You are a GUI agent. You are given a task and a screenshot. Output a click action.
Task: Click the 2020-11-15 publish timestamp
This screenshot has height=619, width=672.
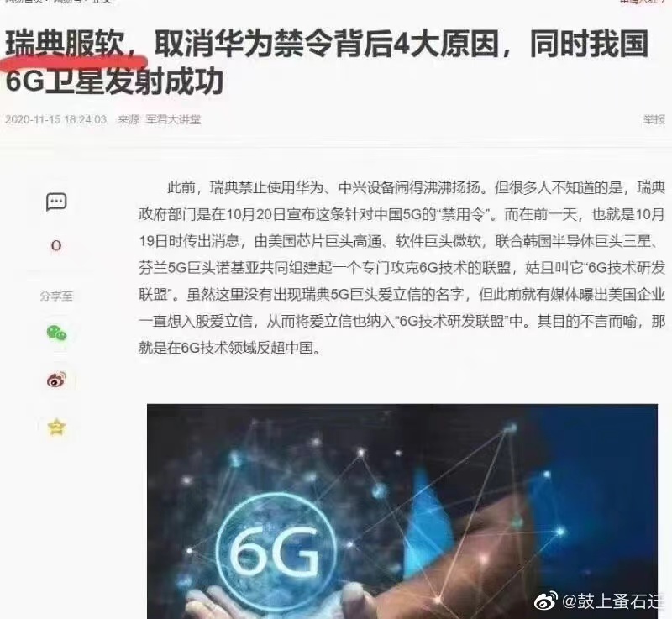tap(55, 119)
